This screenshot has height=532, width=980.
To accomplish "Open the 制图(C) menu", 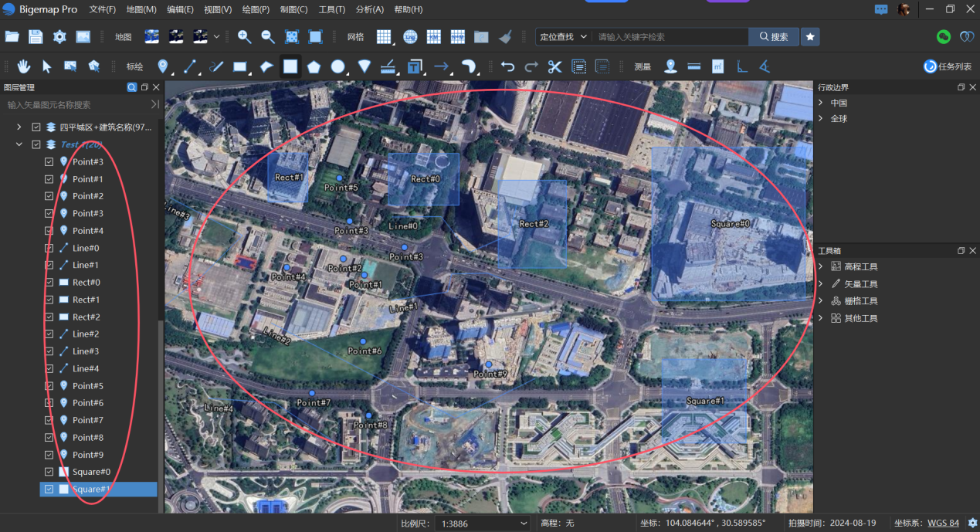I will 293,9.
